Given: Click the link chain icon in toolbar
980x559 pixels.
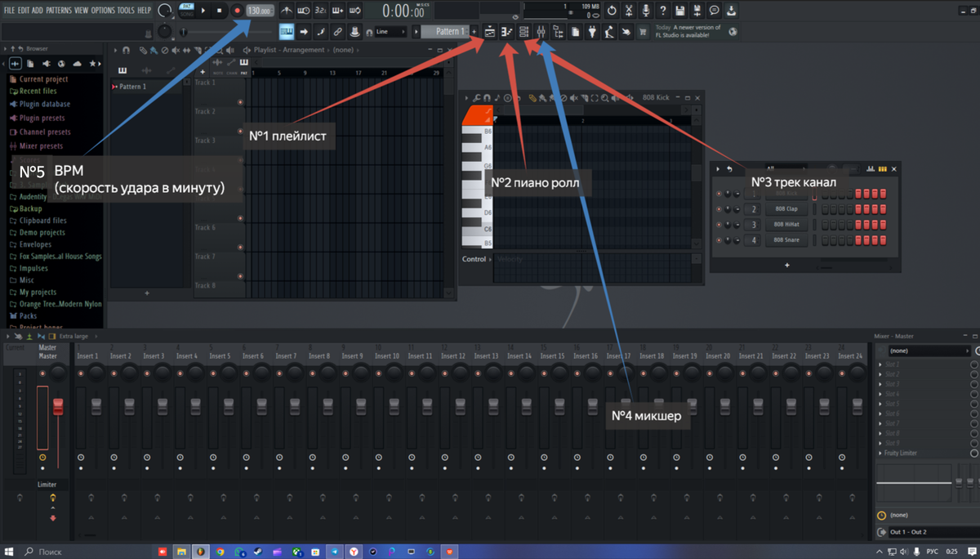Looking at the screenshot, I should point(337,31).
